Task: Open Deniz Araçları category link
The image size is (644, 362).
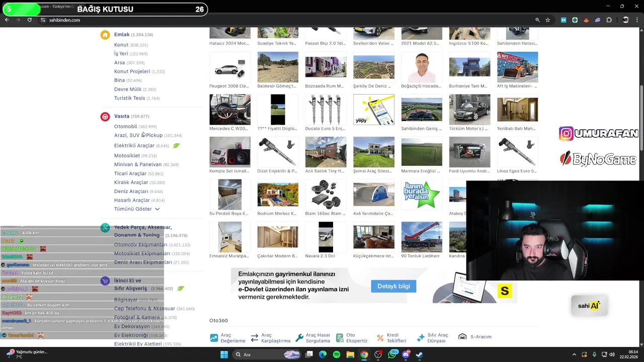Action: pyautogui.click(x=131, y=192)
